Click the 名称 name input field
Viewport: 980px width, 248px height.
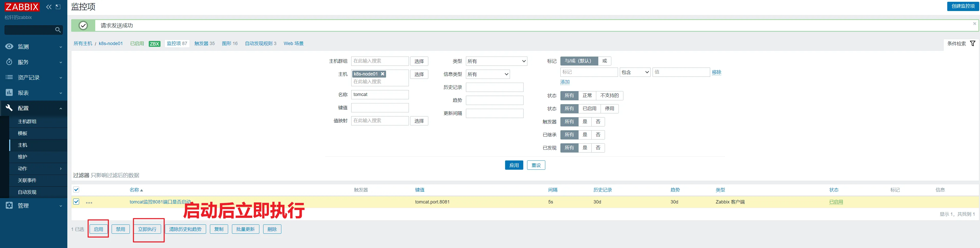(380, 95)
